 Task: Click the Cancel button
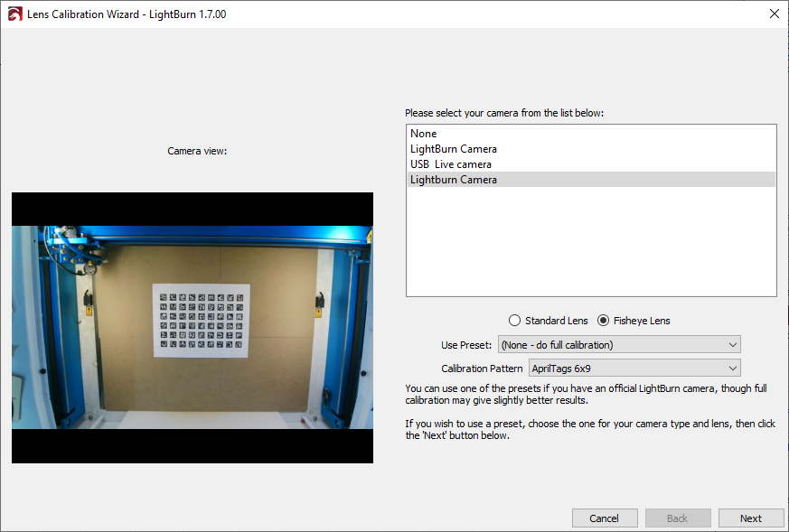click(x=605, y=518)
